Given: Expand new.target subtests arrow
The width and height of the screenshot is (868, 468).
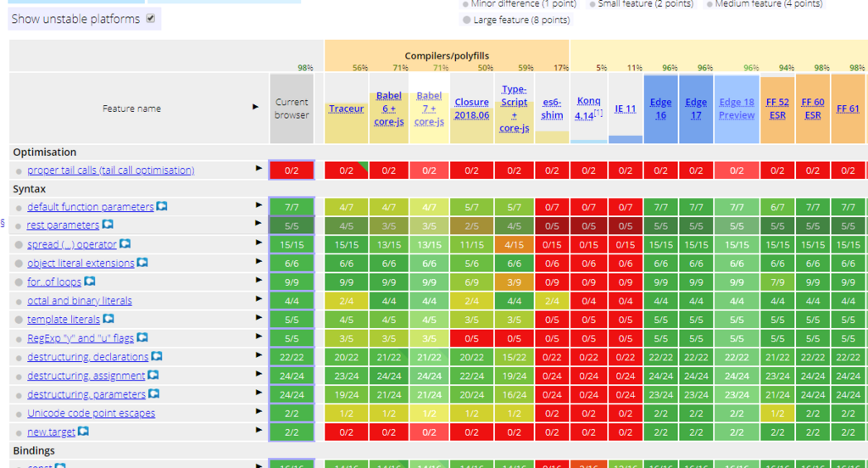Looking at the screenshot, I should pyautogui.click(x=259, y=430).
